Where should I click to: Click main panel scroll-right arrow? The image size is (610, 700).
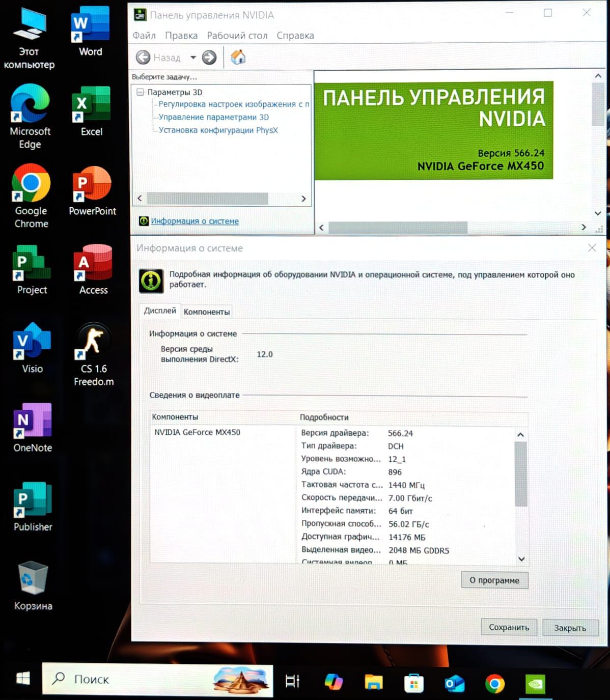pyautogui.click(x=584, y=228)
